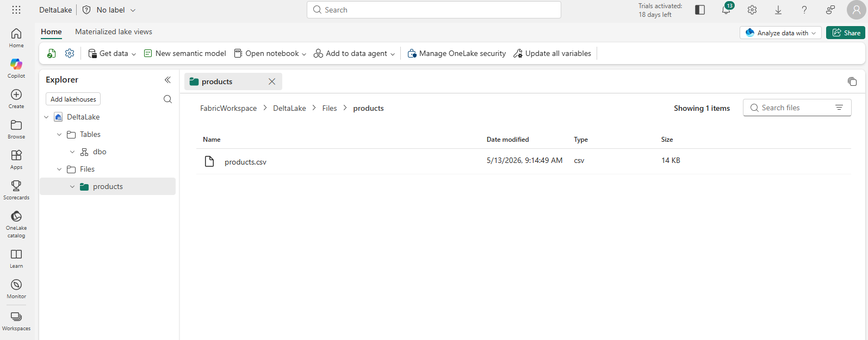Click New semantic model

[185, 53]
